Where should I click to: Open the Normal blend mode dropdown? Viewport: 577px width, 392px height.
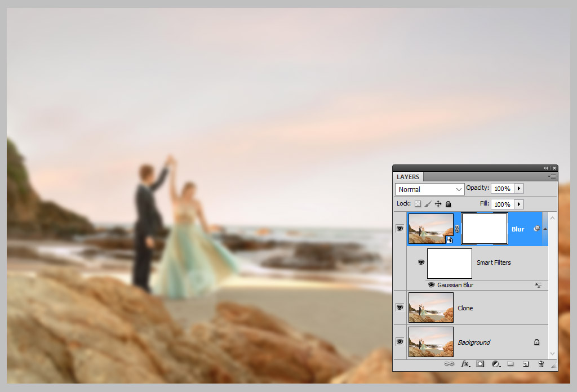click(x=429, y=189)
